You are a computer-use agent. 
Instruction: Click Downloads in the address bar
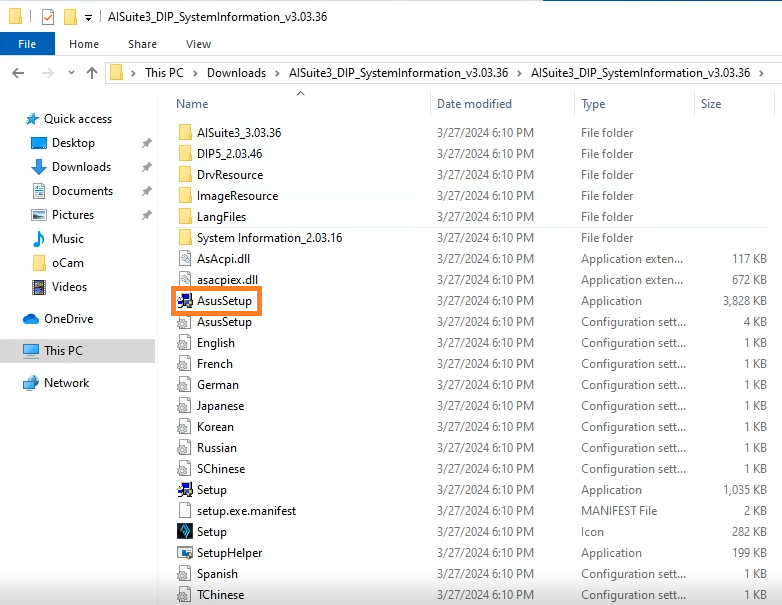coord(236,73)
